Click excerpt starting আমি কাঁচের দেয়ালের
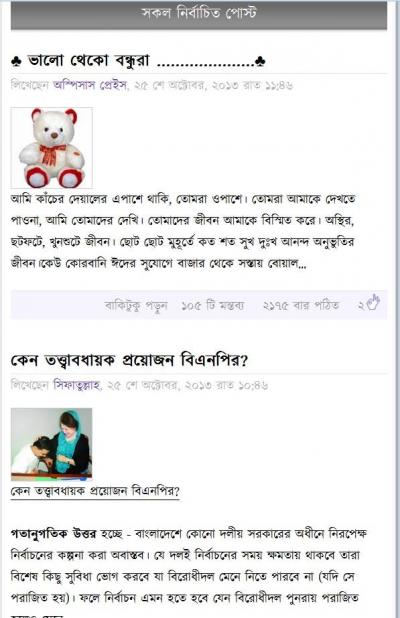The width and height of the screenshot is (400, 618). pos(183,231)
